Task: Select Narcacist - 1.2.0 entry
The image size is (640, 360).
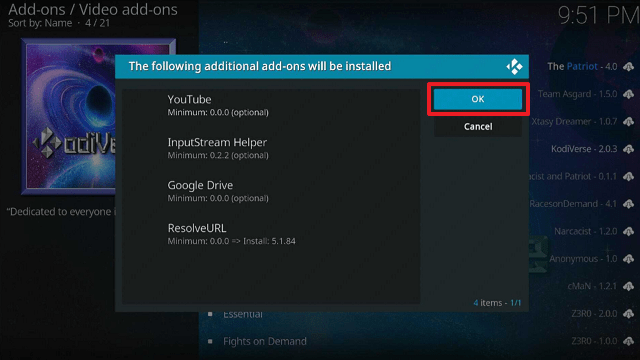Action: [x=585, y=231]
